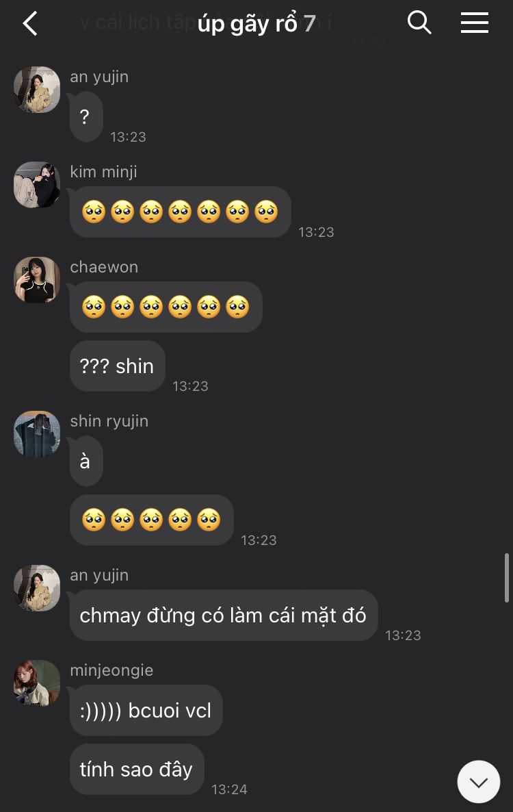
Task: Click the sender name "minjeongie"
Action: pos(111,670)
